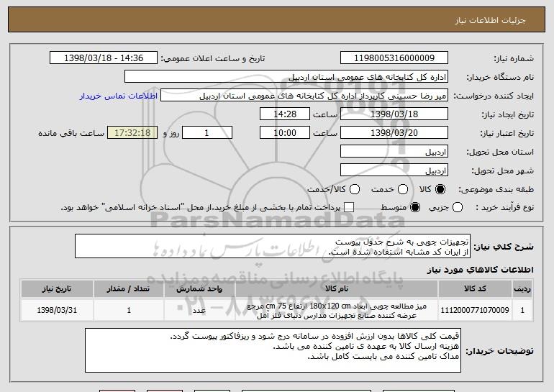Click the 17:32:18 remaining time countdown

pos(131,133)
